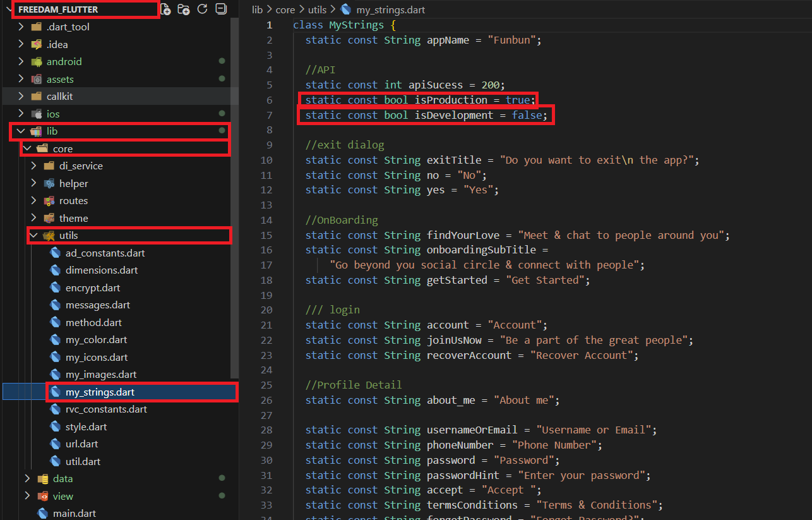Collapse the utils folder chevron
The image size is (812, 520).
(x=34, y=236)
